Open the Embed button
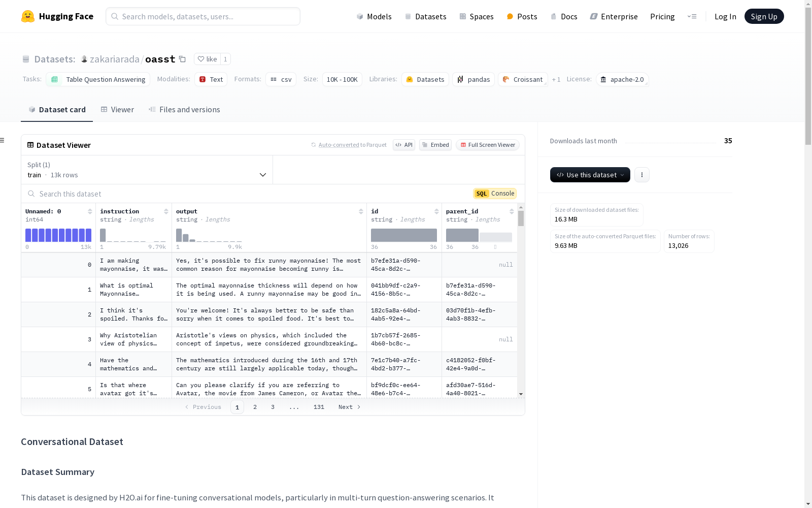 pos(435,145)
